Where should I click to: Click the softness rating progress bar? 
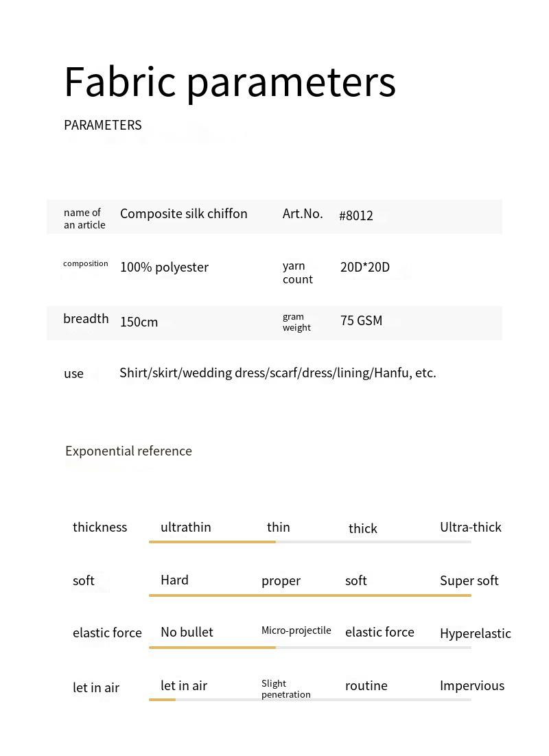click(x=309, y=595)
